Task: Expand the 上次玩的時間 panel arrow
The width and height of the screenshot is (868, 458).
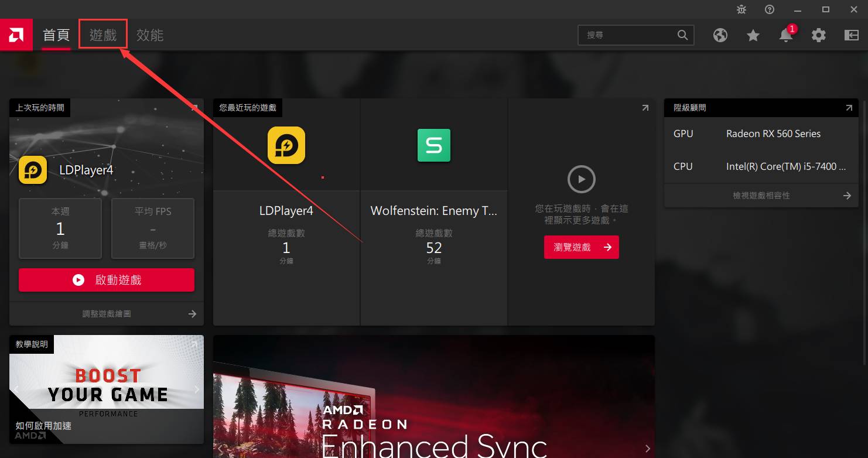Action: (x=194, y=108)
